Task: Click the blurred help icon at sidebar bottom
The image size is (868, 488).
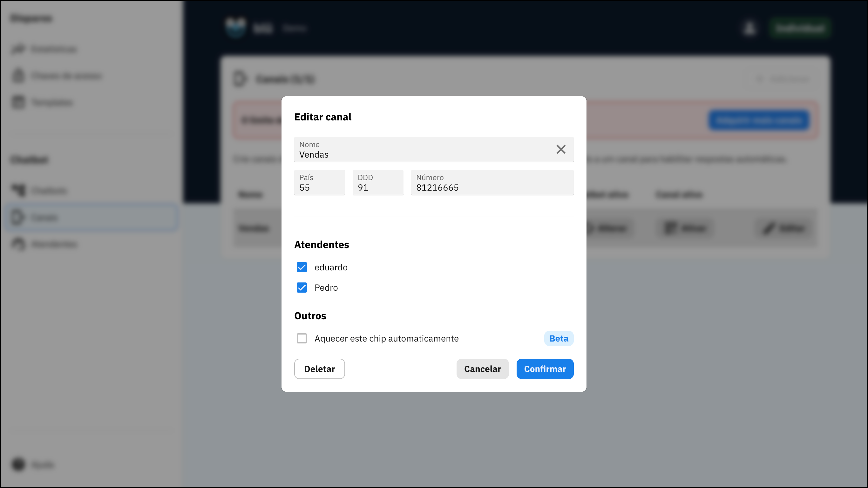Action: click(18, 464)
